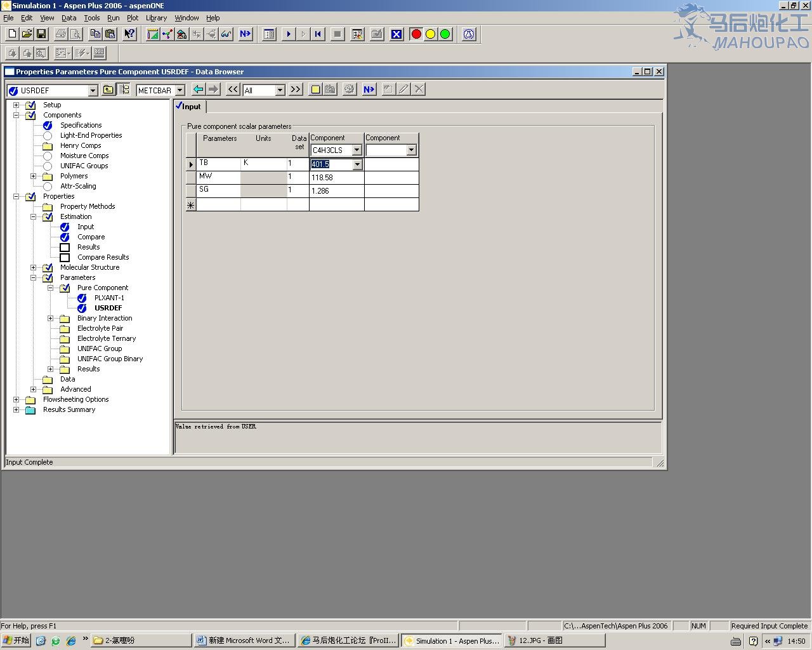Open the Components molecule icon in main toolbar
Image resolution: width=812 pixels, height=650 pixels.
(167, 34)
